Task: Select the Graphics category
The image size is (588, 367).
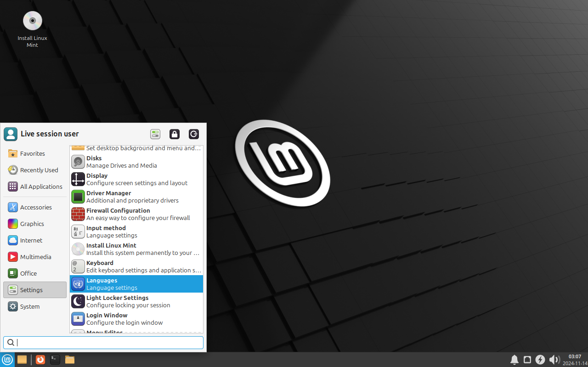Action: (35, 224)
